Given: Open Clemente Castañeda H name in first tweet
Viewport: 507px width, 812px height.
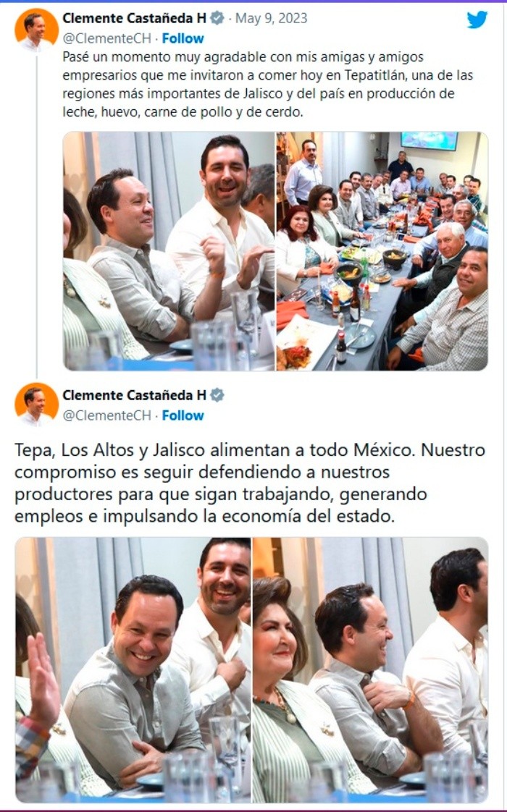Looking at the screenshot, I should [x=134, y=18].
